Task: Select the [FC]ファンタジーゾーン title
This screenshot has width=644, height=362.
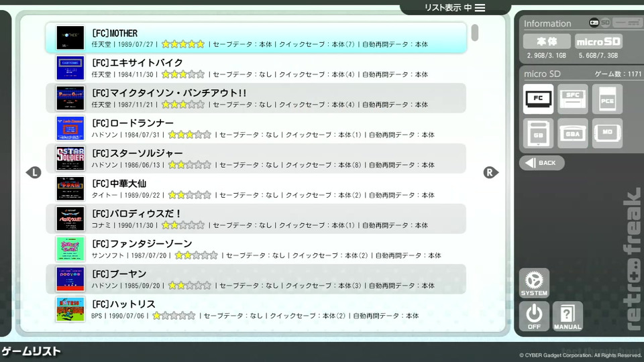Action: click(142, 244)
